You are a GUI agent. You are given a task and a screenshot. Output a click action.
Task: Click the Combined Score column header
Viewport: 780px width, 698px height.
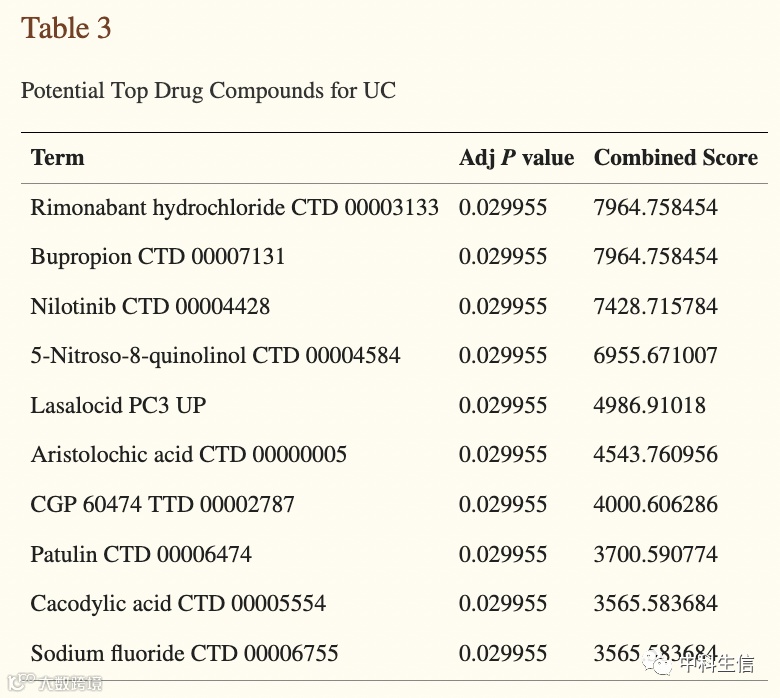click(x=675, y=158)
